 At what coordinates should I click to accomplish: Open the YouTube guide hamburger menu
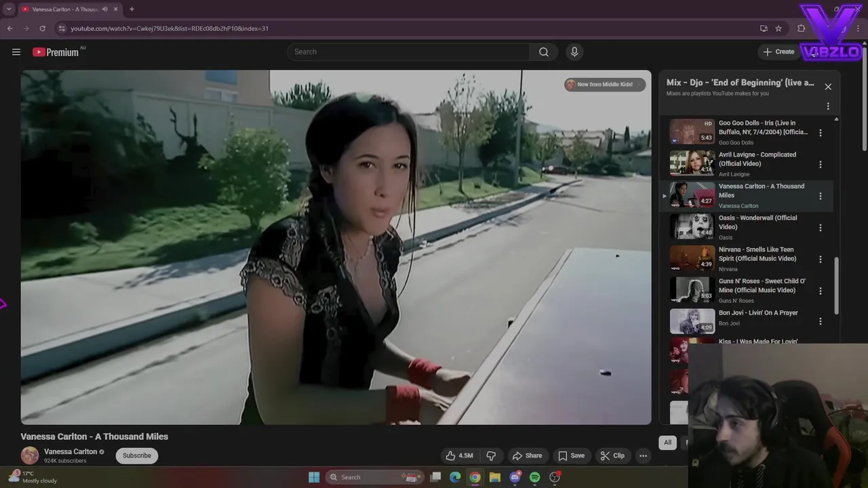[16, 52]
